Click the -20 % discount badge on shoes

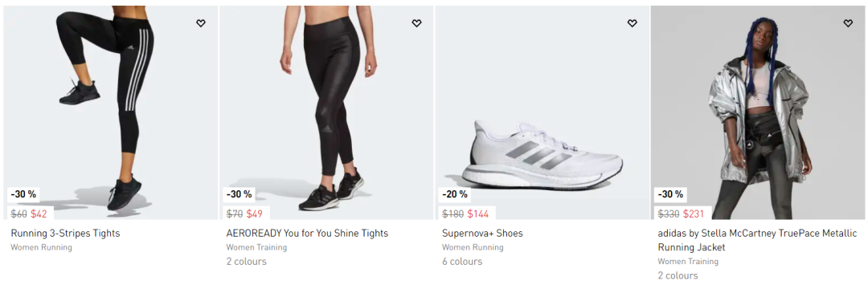tap(454, 194)
